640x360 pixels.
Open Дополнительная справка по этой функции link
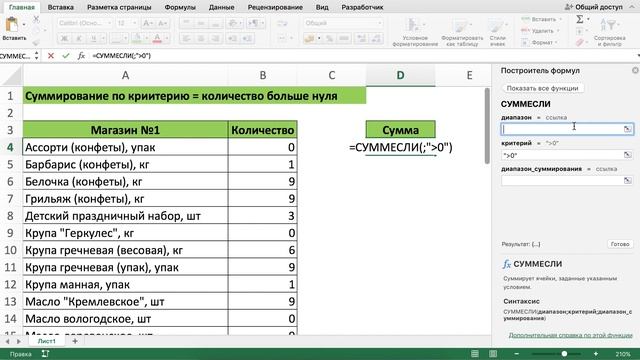[570, 335]
